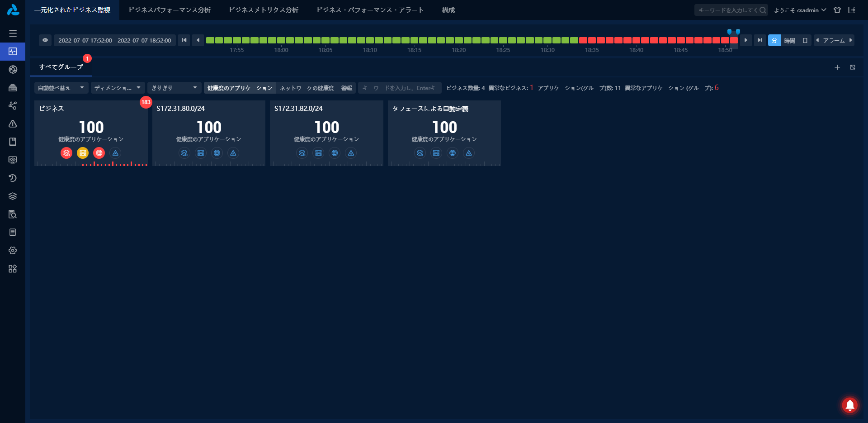868x423 pixels.
Task: Toggle the eye icon beside time range
Action: 45,40
